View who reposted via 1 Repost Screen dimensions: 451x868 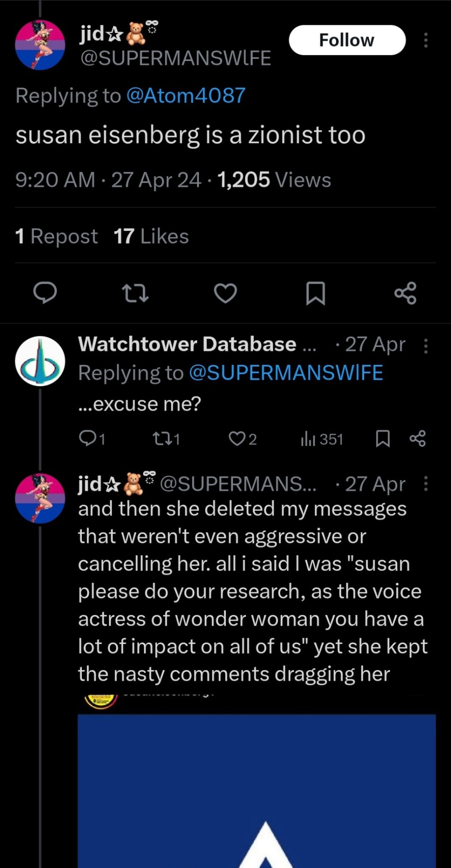[x=56, y=236]
